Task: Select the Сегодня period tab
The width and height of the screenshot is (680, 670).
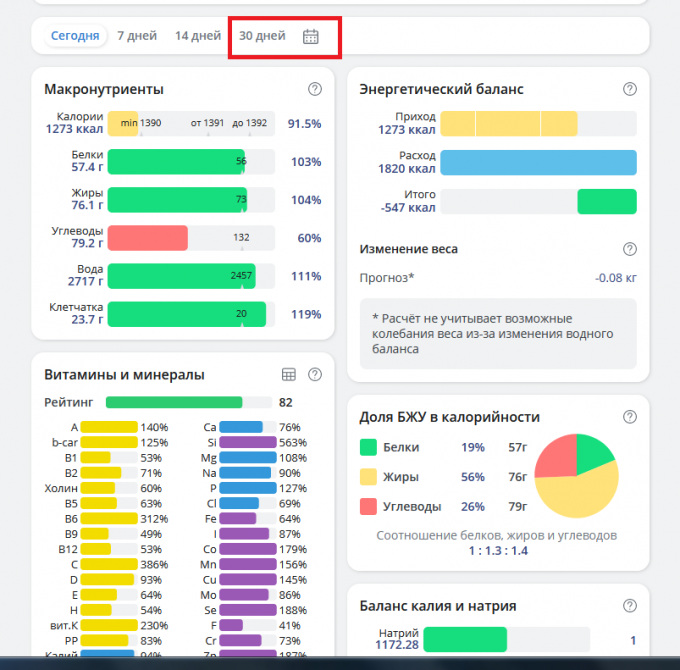Action: tap(75, 36)
